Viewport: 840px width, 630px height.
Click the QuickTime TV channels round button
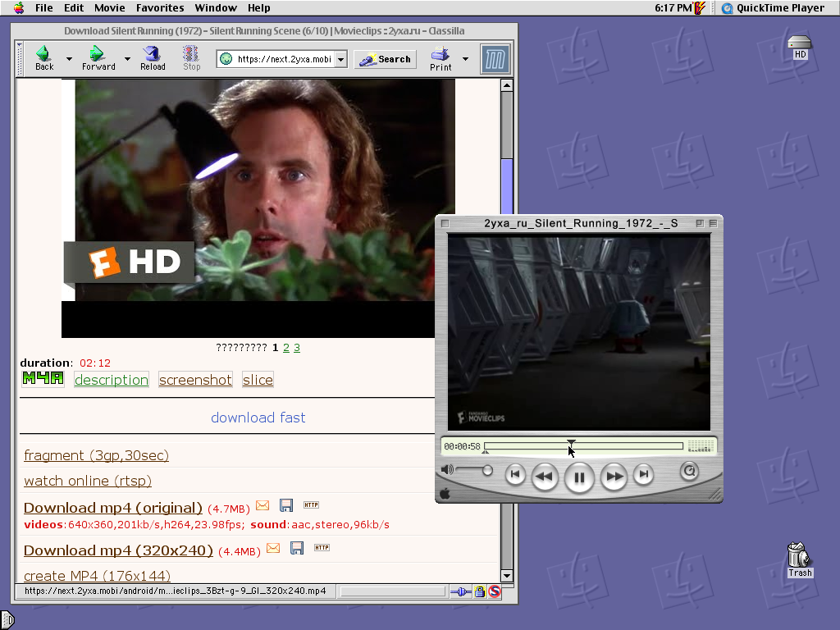point(689,471)
